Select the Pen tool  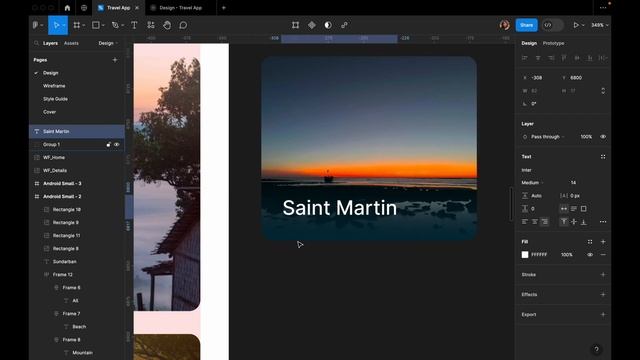[x=115, y=25]
